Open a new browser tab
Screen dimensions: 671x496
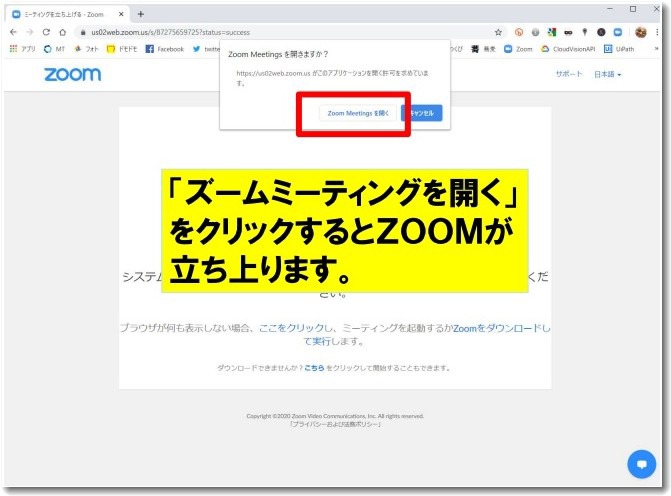click(140, 14)
